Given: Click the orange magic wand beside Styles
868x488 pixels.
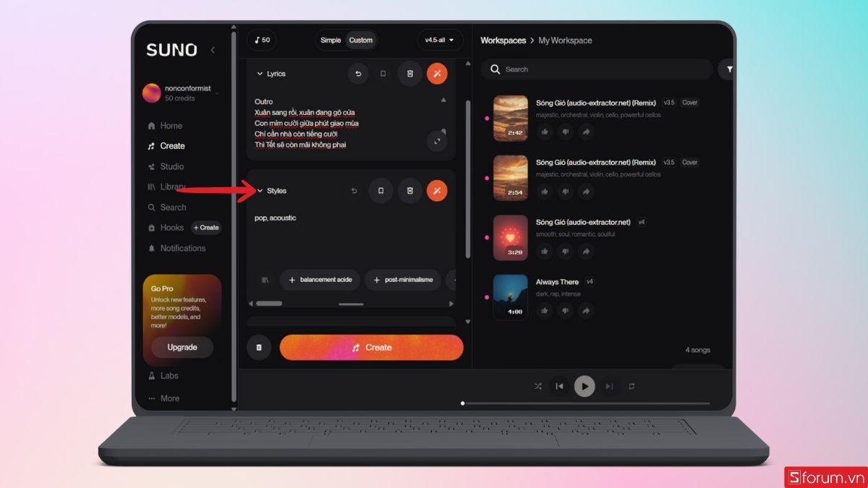Looking at the screenshot, I should tap(437, 191).
